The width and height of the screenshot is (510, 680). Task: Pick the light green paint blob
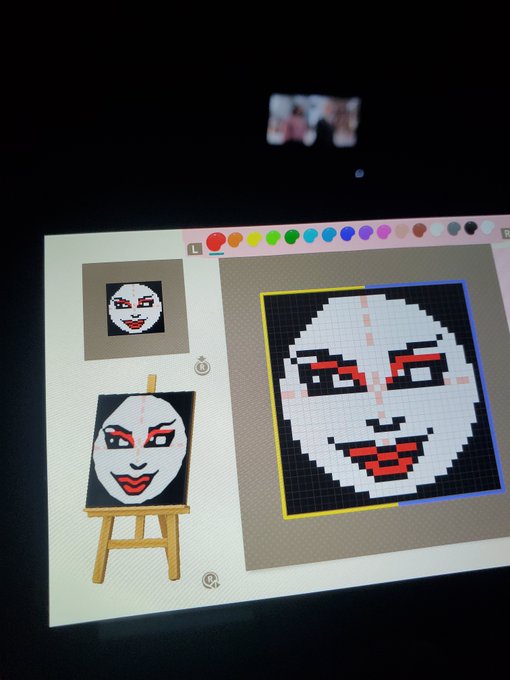tap(273, 237)
